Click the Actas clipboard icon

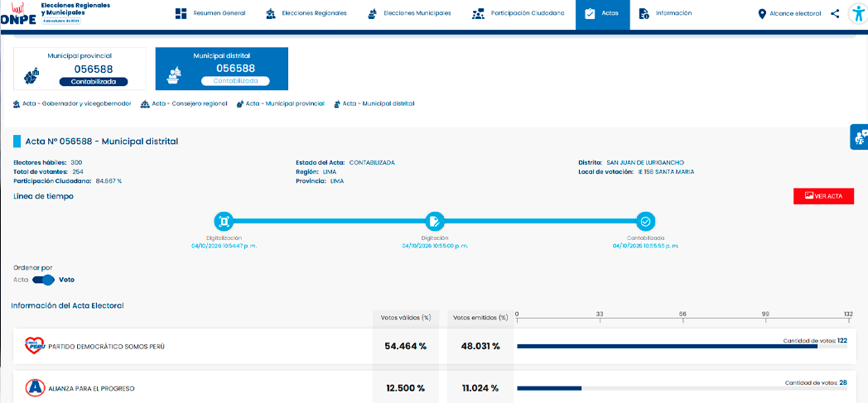point(590,13)
